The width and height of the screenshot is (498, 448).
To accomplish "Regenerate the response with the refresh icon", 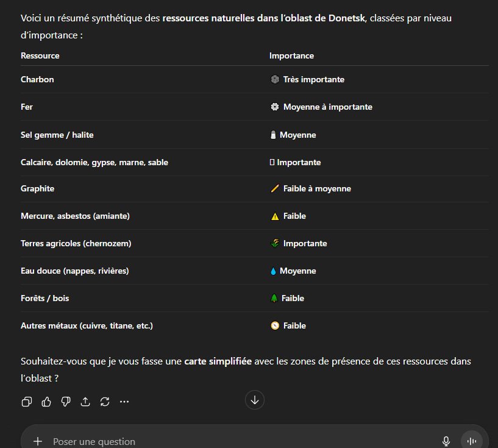I will click(105, 401).
